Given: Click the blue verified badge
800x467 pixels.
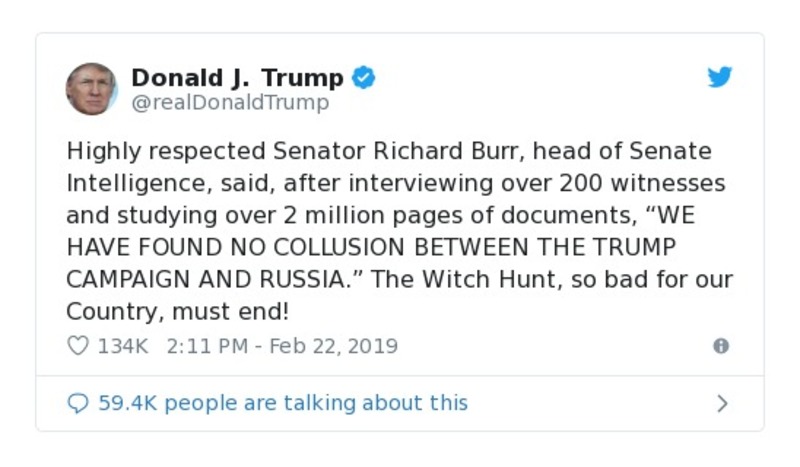Looking at the screenshot, I should coord(364,78).
